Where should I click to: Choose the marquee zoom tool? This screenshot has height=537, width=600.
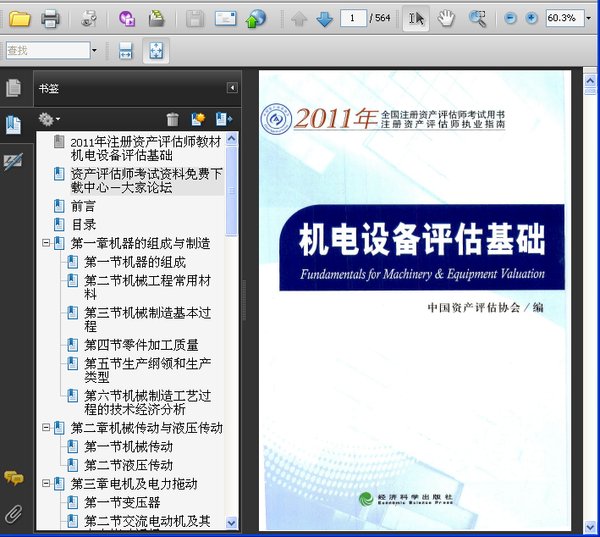[477, 18]
